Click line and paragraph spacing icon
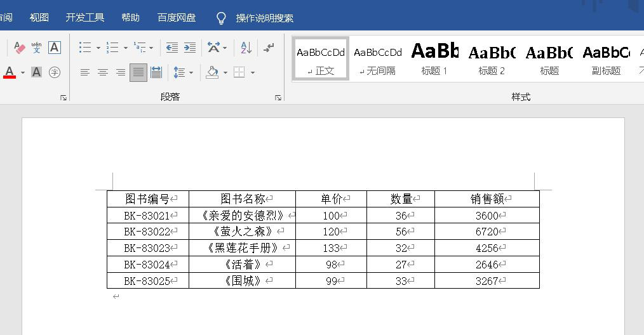The height and width of the screenshot is (335, 644). click(179, 73)
